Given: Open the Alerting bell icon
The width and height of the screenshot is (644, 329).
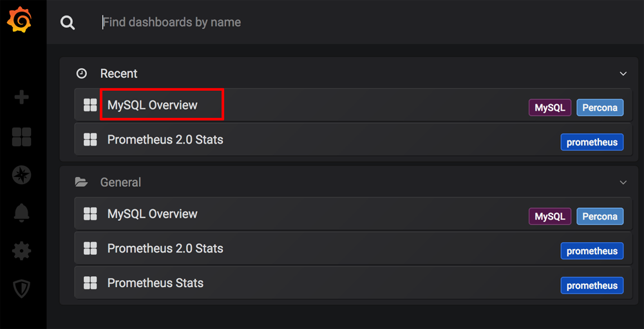Looking at the screenshot, I should (22, 213).
